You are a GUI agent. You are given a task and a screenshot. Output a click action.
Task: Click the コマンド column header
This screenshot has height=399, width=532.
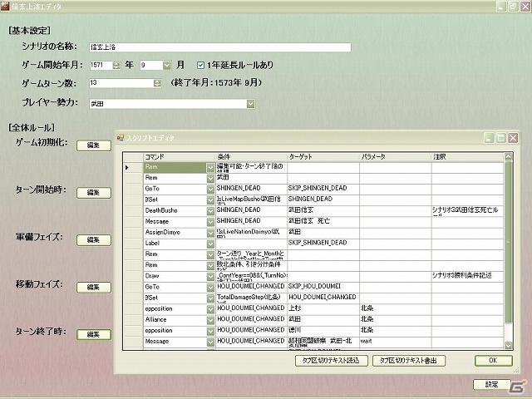[180, 157]
